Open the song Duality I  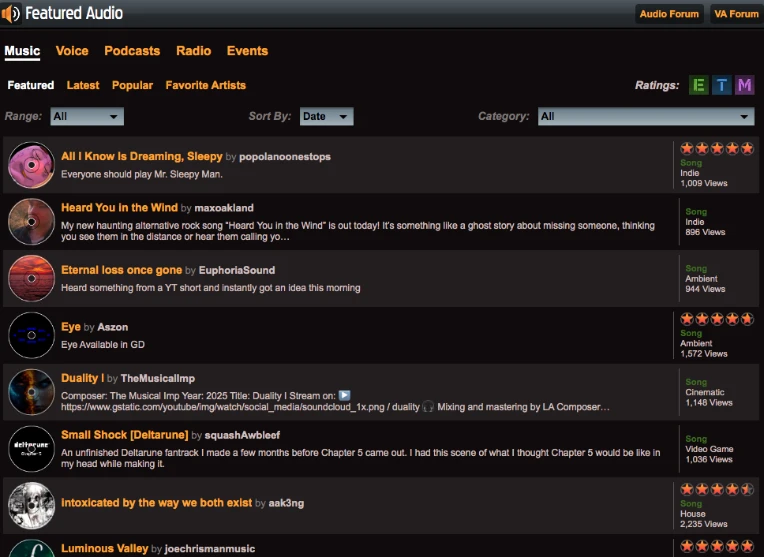click(82, 378)
